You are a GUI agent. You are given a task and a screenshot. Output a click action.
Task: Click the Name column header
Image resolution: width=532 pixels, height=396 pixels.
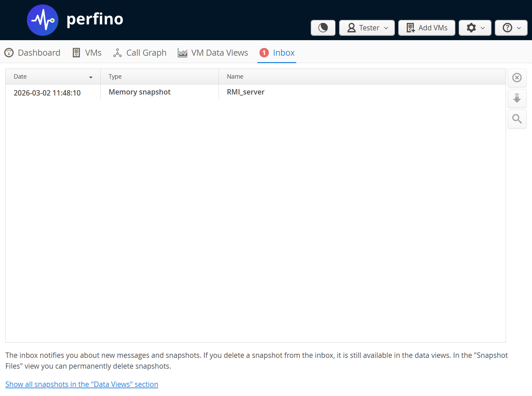click(x=235, y=77)
